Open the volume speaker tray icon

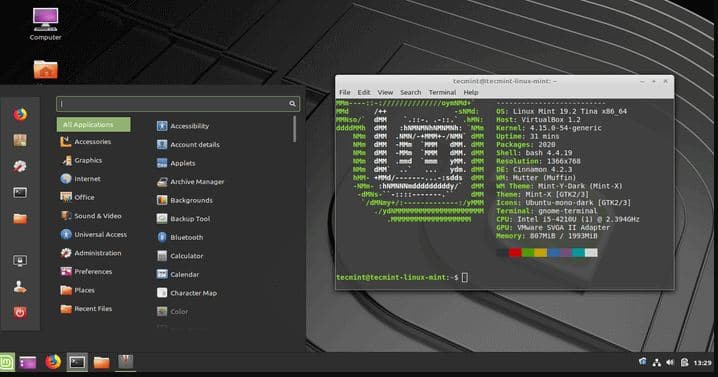click(670, 362)
